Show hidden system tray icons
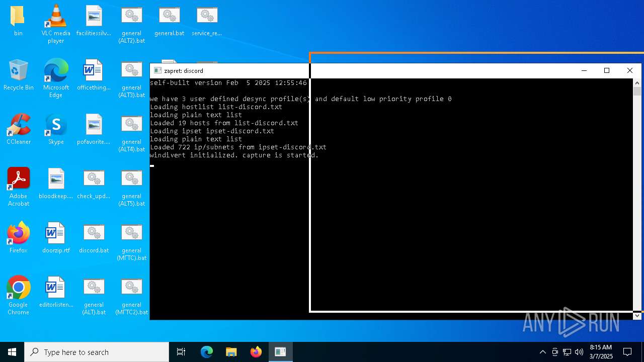This screenshot has width=644, height=362. pos(542,352)
